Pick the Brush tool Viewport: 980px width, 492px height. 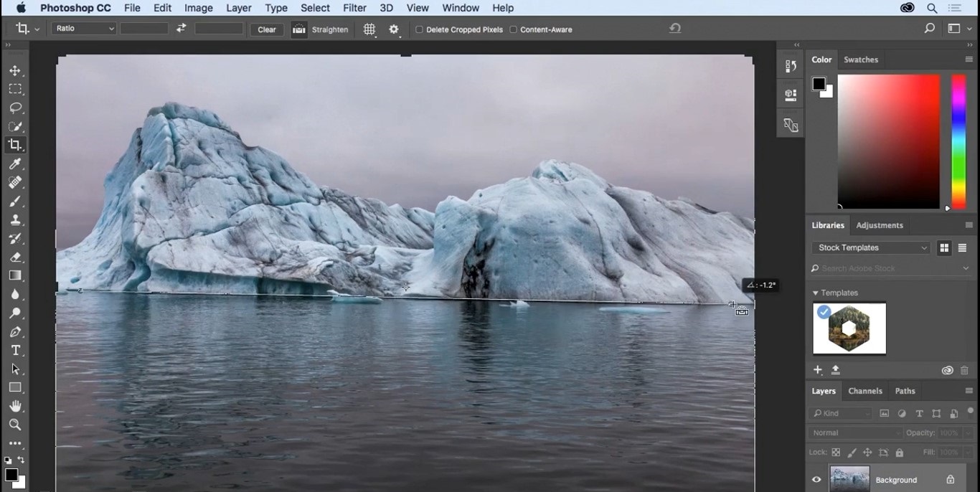click(15, 202)
